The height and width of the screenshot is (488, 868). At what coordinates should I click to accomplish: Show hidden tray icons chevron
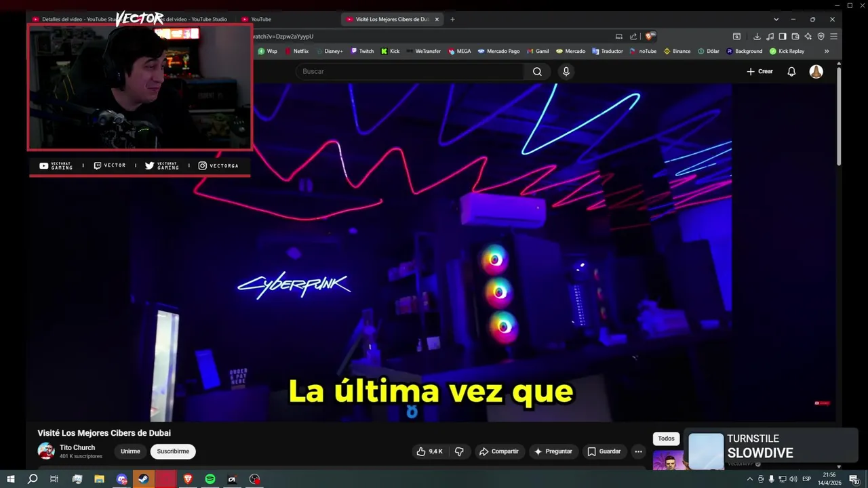pos(749,479)
